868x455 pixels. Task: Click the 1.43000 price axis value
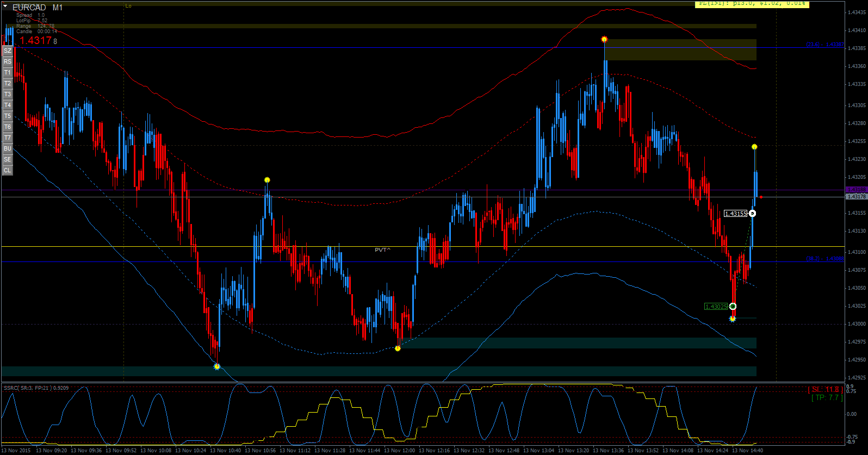(x=857, y=324)
